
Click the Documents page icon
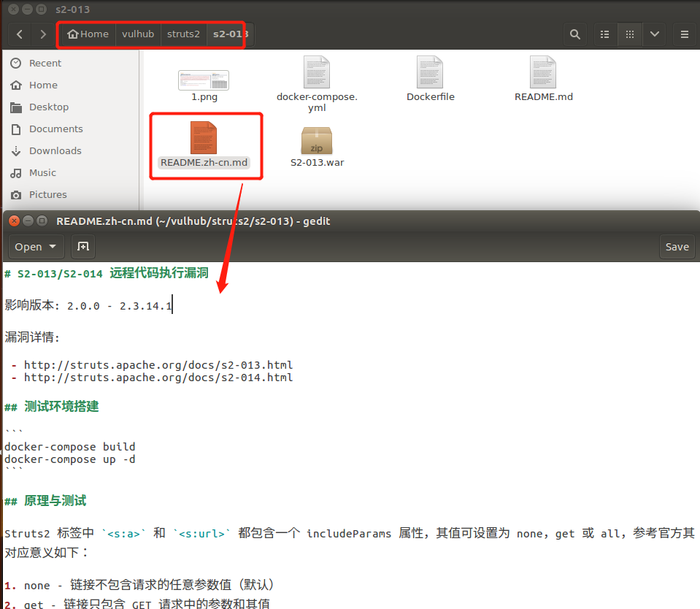[x=16, y=129]
